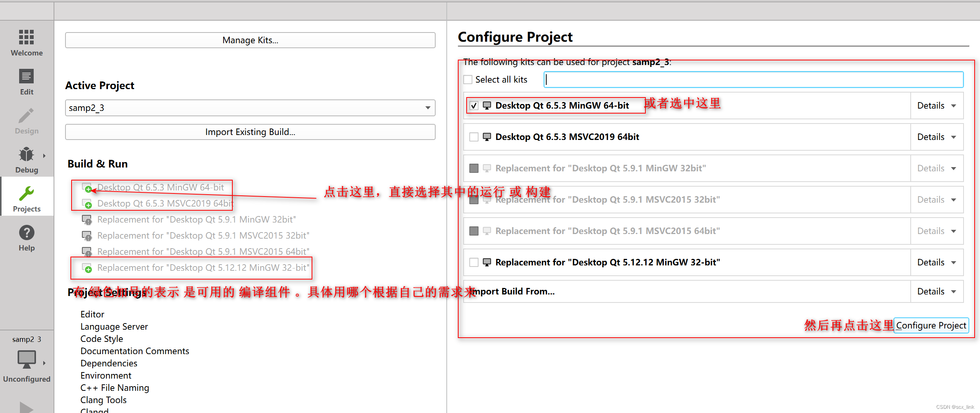Expand Details for Import Build From

(x=937, y=291)
